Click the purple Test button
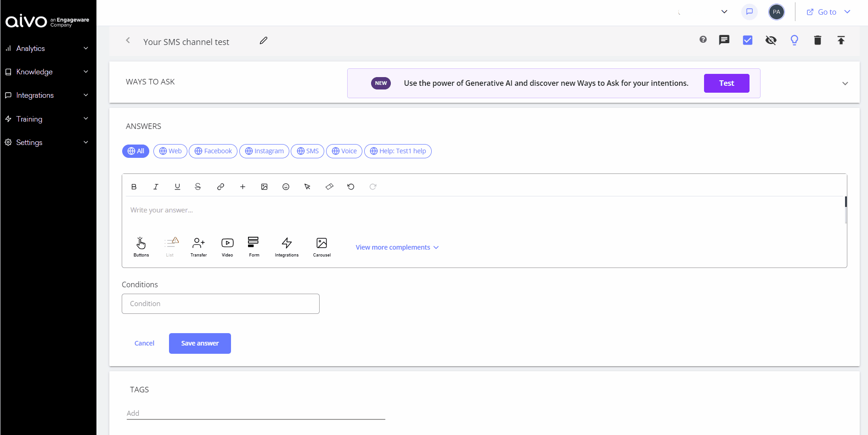868x435 pixels. [x=727, y=83]
